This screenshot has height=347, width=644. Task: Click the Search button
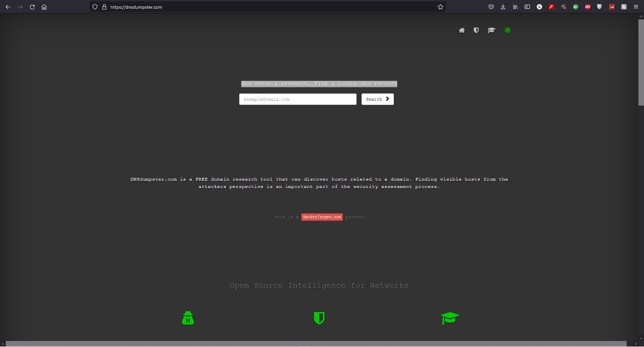tap(378, 99)
